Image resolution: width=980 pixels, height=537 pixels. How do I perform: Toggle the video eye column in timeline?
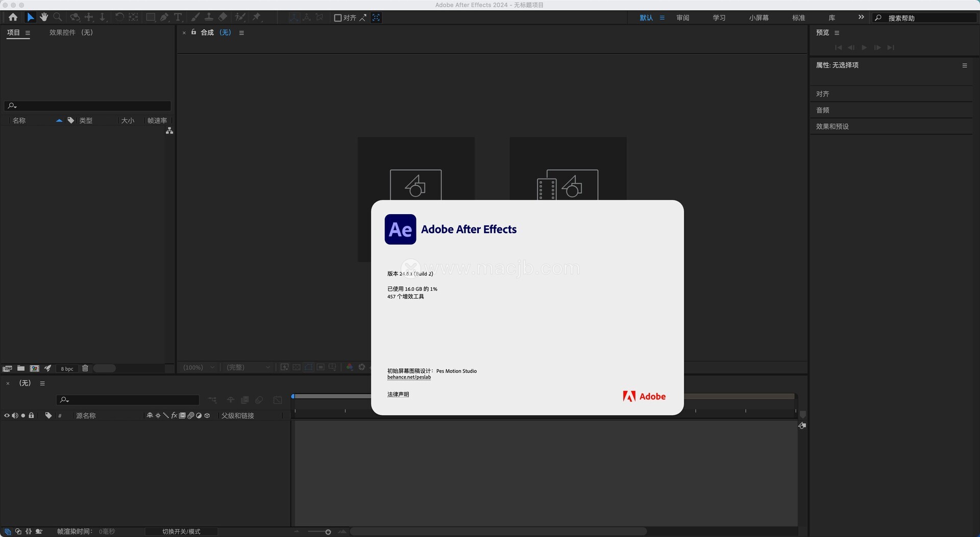pos(7,416)
